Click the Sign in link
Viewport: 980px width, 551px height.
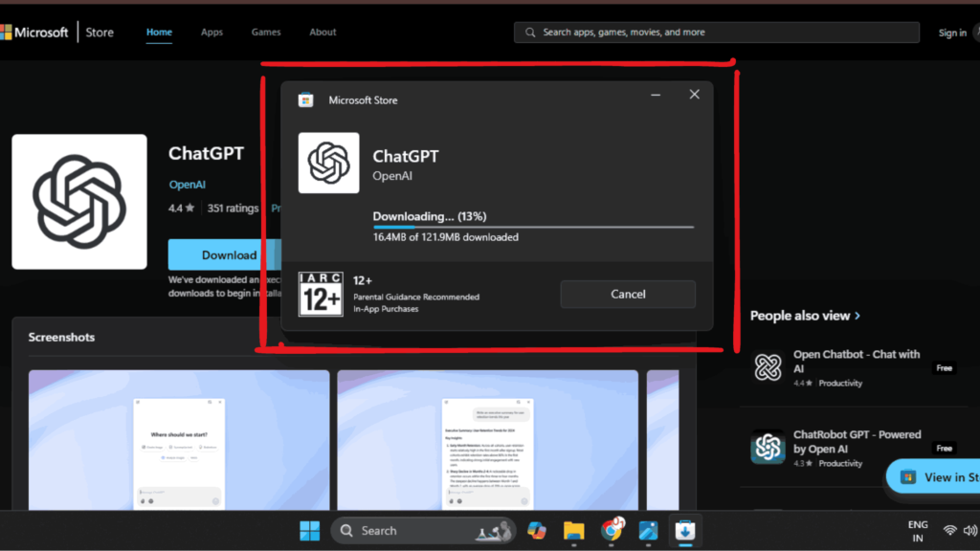952,33
